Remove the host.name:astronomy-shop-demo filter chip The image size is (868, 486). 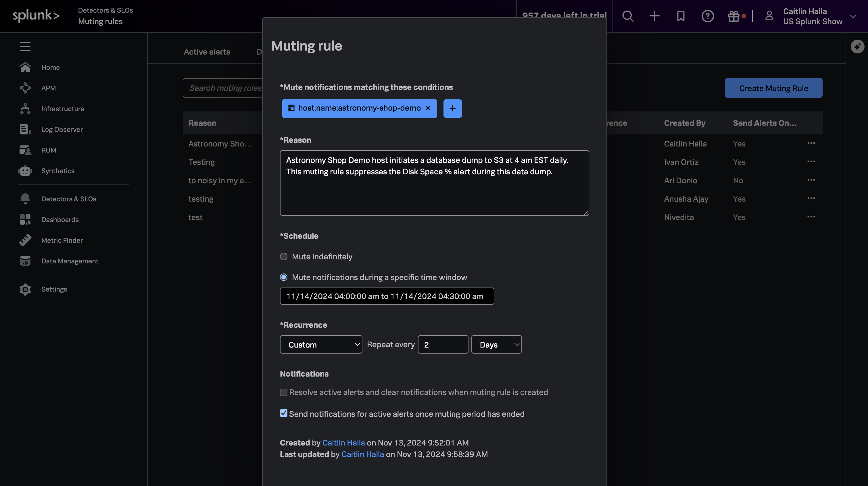[428, 108]
